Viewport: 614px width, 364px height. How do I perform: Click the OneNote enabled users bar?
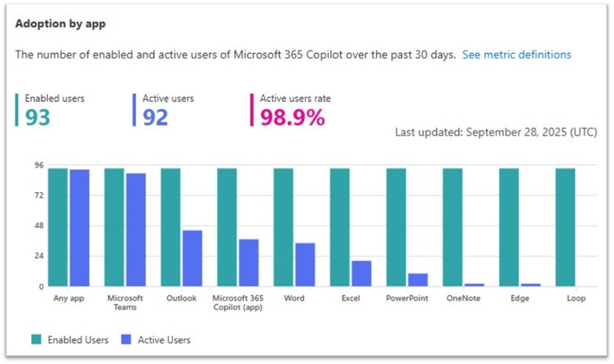pos(453,227)
